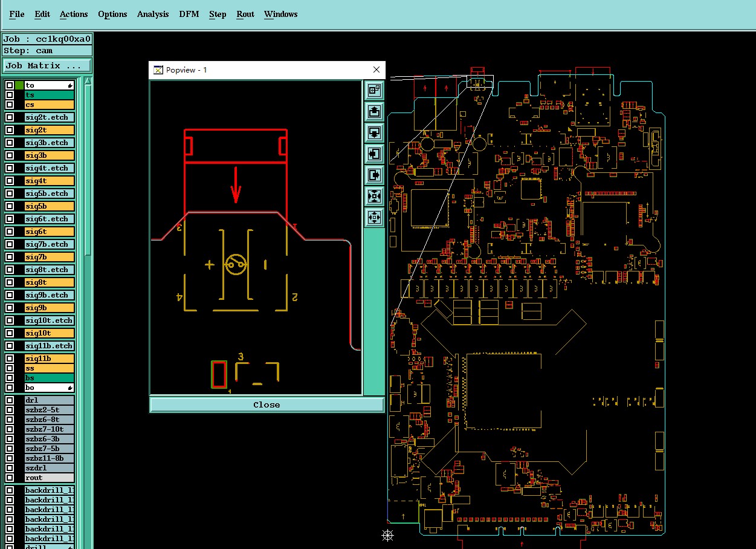
Task: Select the sig10t.etch layer name
Action: [50, 320]
